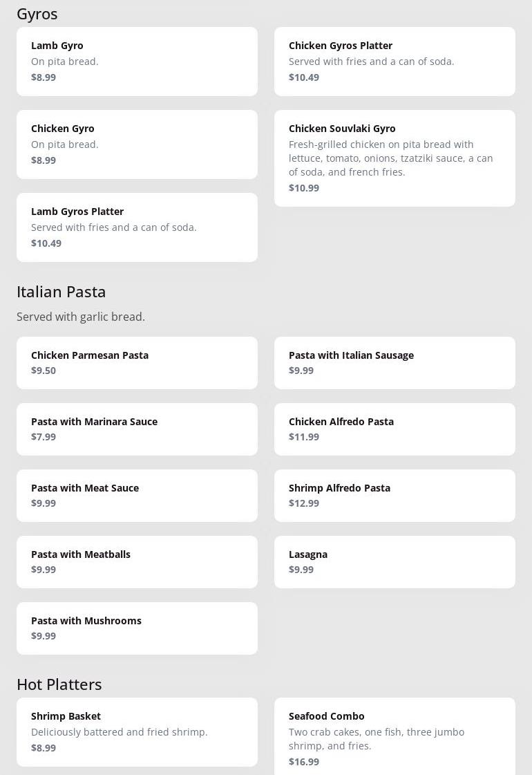Click the Hot Platters section heading
The width and height of the screenshot is (532, 775).
pyautogui.click(x=59, y=684)
